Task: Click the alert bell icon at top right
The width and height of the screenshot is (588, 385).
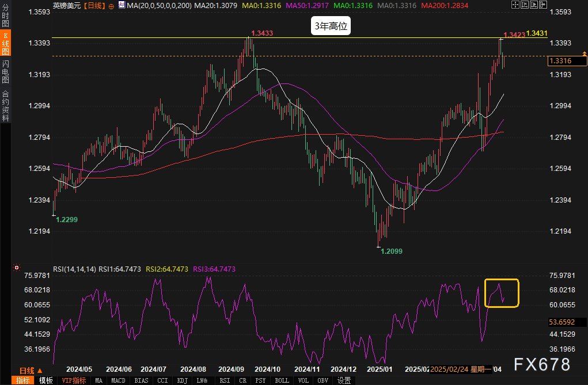Action: point(584,54)
